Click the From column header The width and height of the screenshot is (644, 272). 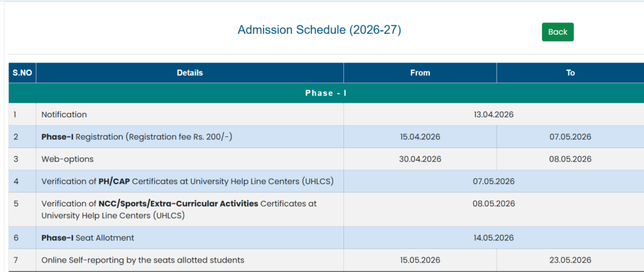[x=419, y=73]
